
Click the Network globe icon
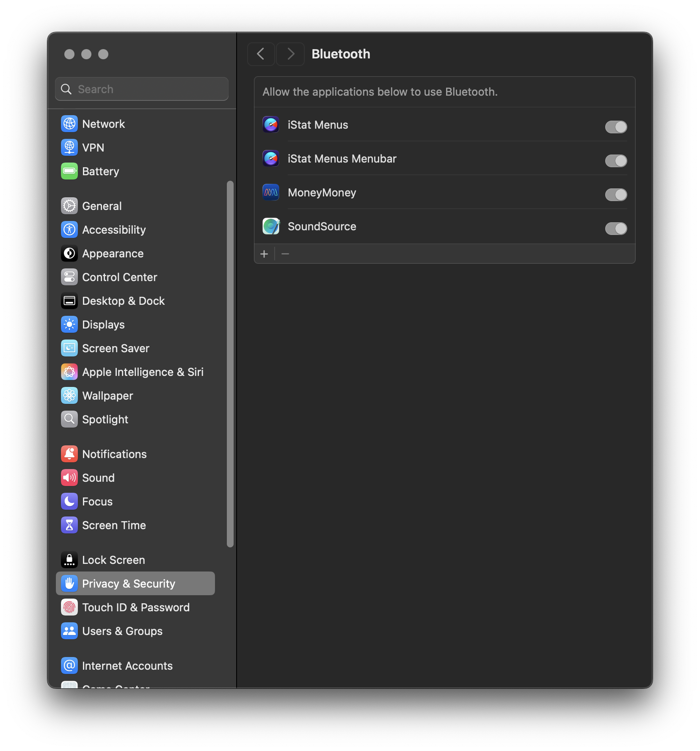click(69, 124)
